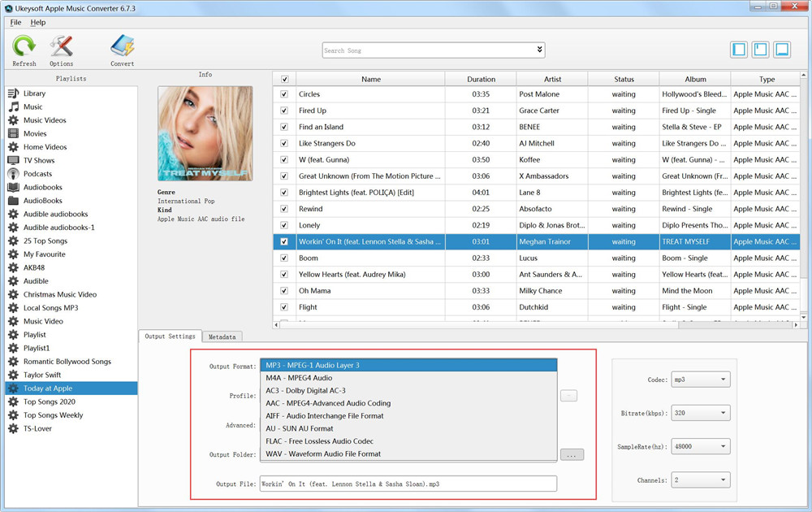This screenshot has height=512, width=812.
Task: Uncheck the Boom song checkbox
Action: click(x=283, y=258)
